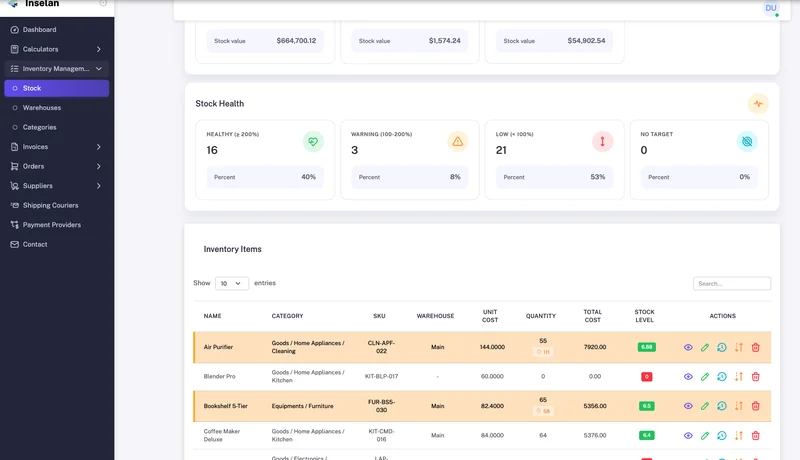Click the Healthy stock heart icon
The height and width of the screenshot is (460, 800).
click(x=314, y=142)
